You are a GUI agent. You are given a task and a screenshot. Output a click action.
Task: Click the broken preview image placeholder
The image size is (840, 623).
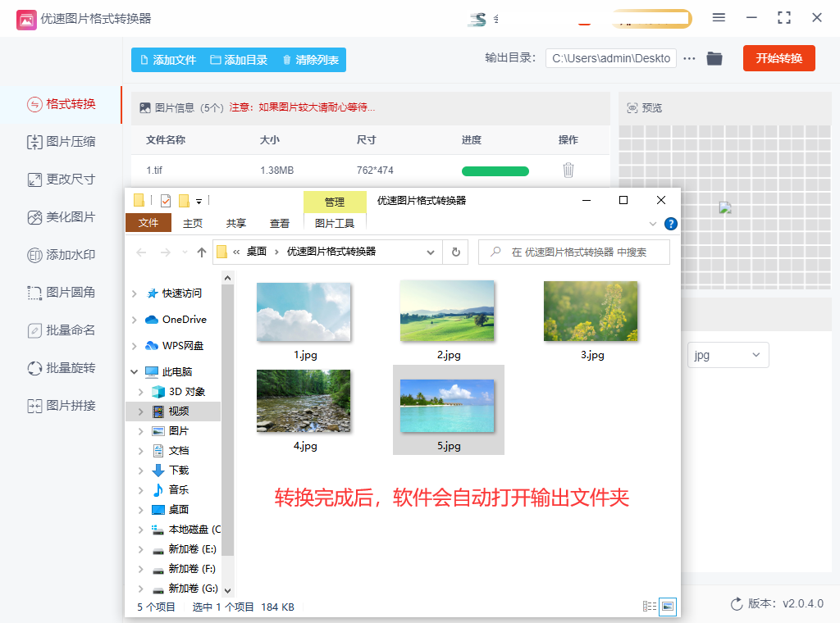(x=725, y=208)
